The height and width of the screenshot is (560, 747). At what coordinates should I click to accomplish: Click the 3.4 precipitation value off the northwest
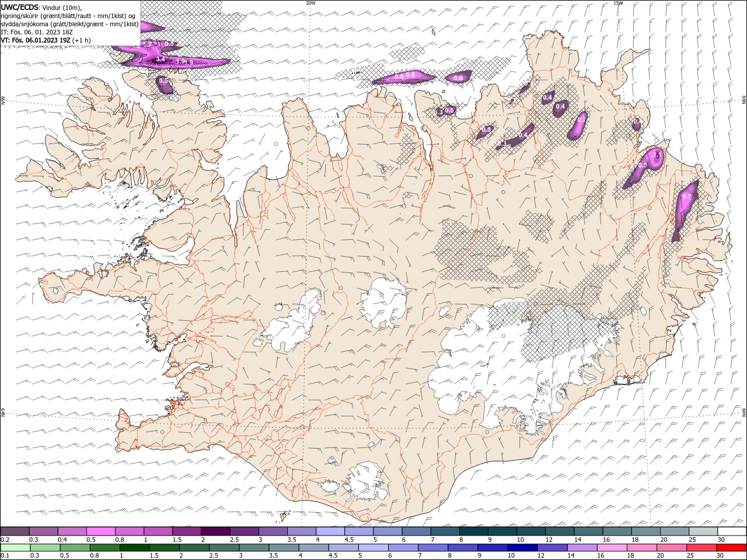[x=161, y=60]
